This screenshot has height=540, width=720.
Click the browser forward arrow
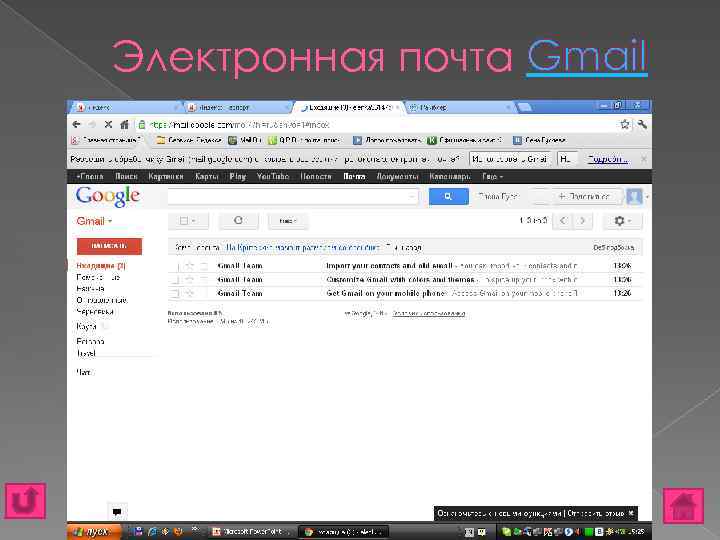coord(92,124)
